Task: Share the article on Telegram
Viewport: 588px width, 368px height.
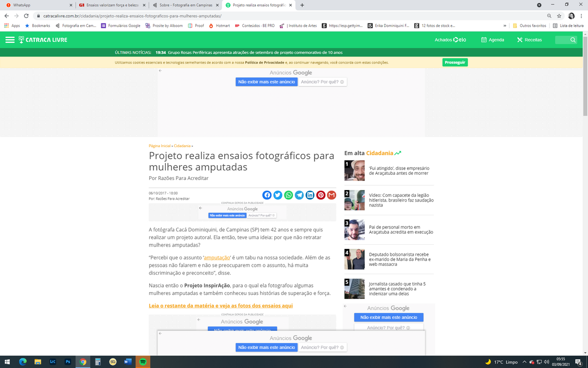Action: point(300,195)
